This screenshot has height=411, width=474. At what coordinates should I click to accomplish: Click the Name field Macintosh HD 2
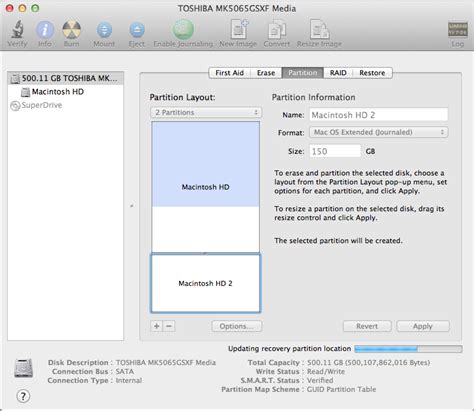coord(378,115)
